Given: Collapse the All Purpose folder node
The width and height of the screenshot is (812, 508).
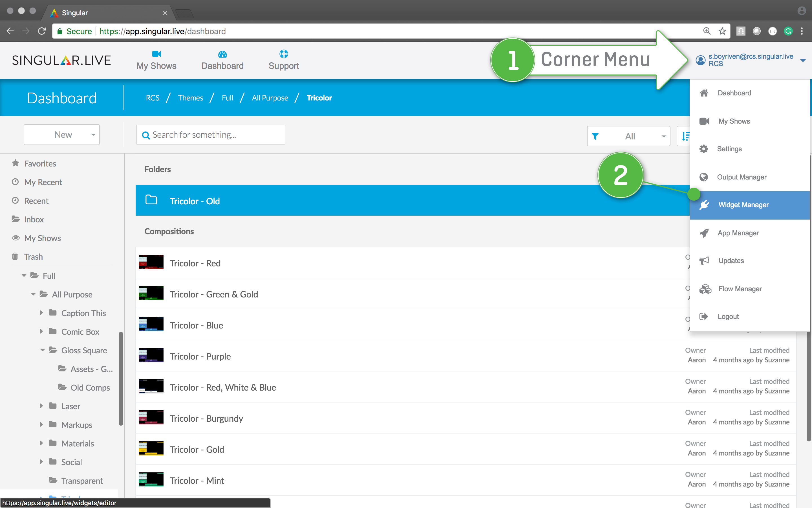Looking at the screenshot, I should (x=33, y=294).
